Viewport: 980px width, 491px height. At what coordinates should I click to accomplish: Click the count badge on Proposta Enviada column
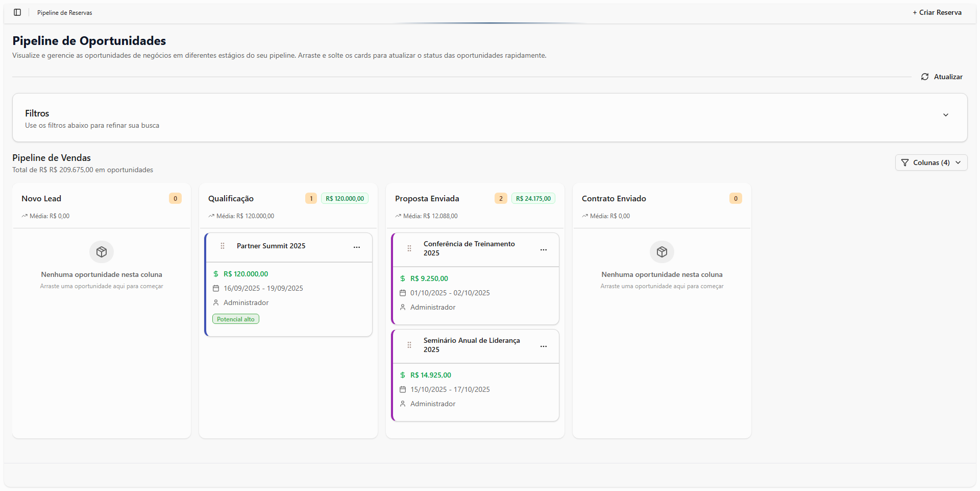tap(501, 198)
